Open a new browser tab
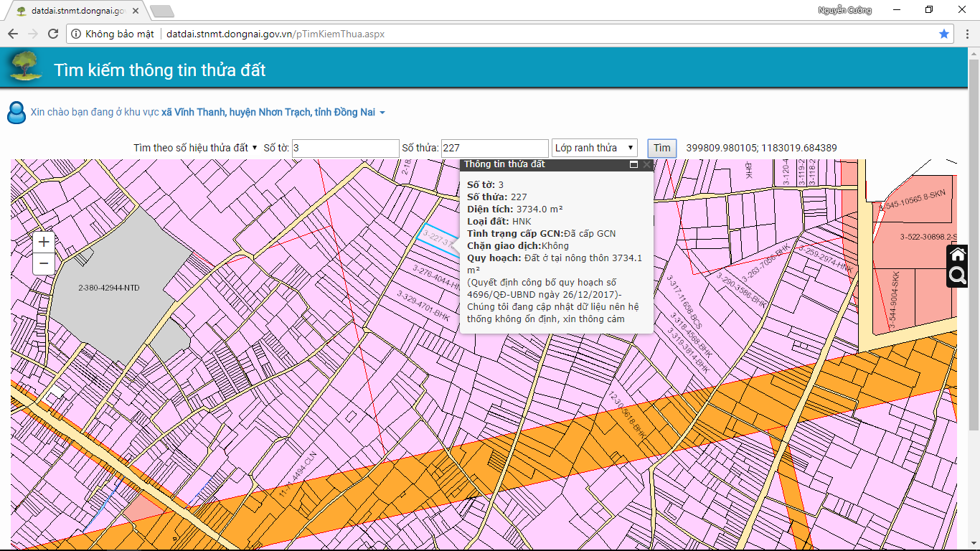The image size is (980, 551). click(162, 11)
